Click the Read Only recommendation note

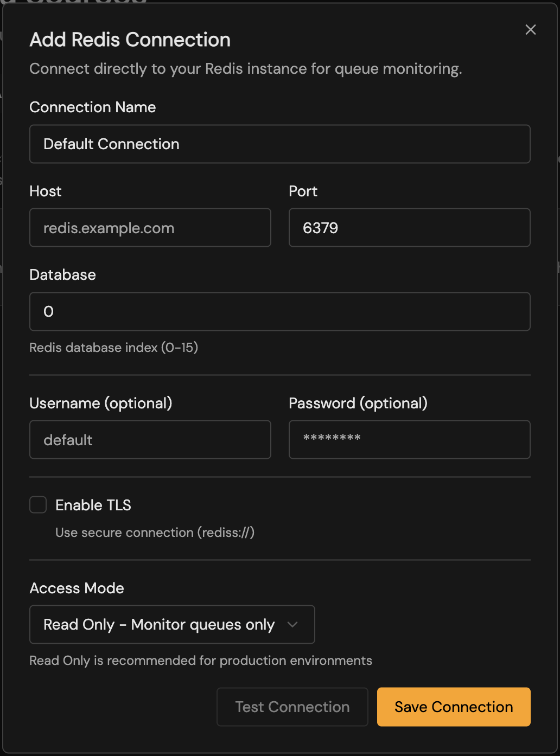pyautogui.click(x=201, y=660)
